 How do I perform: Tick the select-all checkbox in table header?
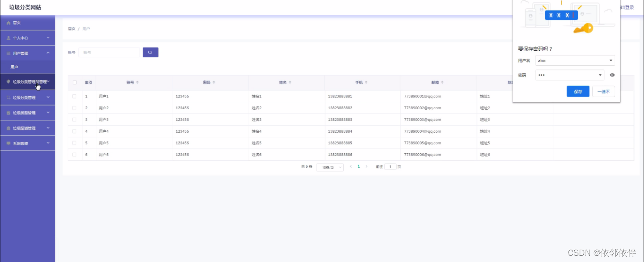tap(75, 82)
